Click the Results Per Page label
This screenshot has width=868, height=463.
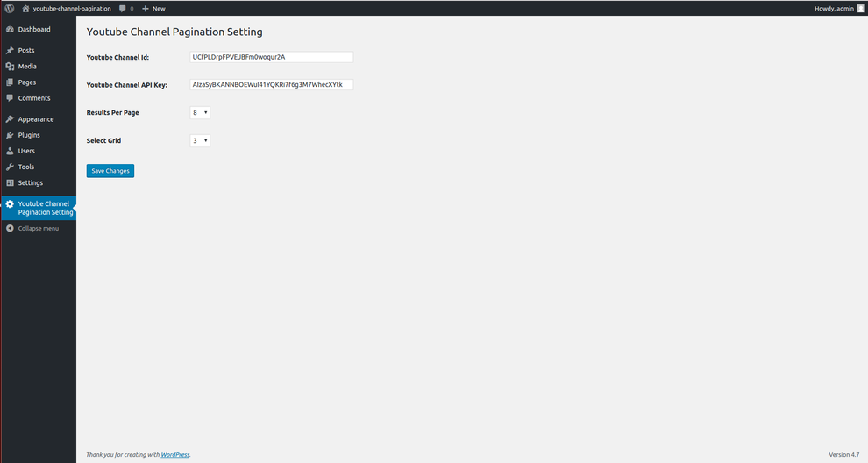pyautogui.click(x=112, y=112)
